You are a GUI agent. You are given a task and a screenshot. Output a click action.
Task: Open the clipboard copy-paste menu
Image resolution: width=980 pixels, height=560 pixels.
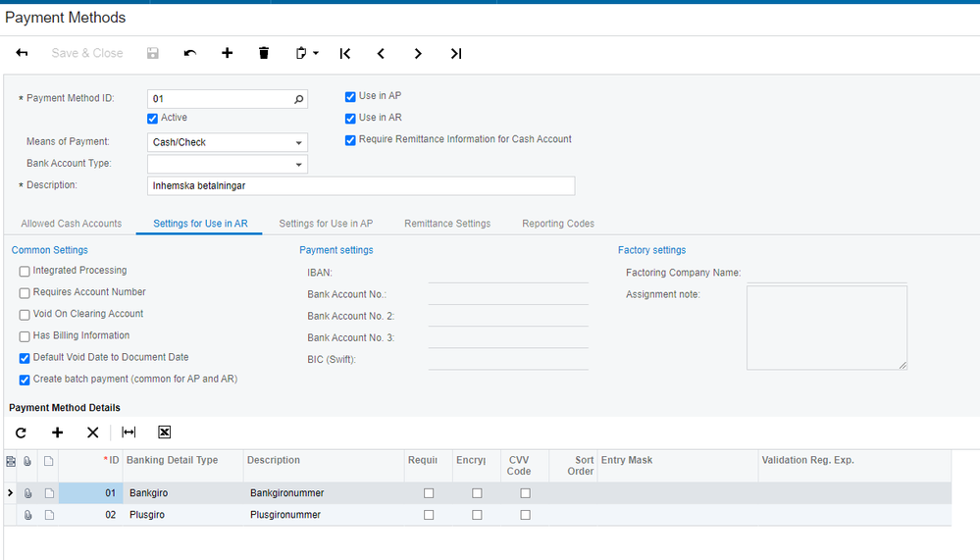tap(306, 53)
